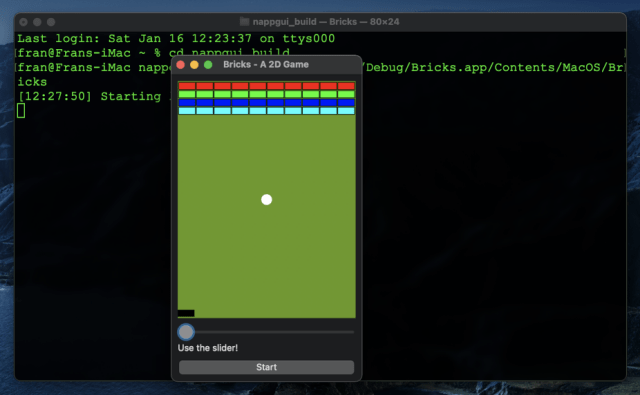Click the terminal cursor block
Viewport: 640px width, 395px height.
pyautogui.click(x=21, y=111)
